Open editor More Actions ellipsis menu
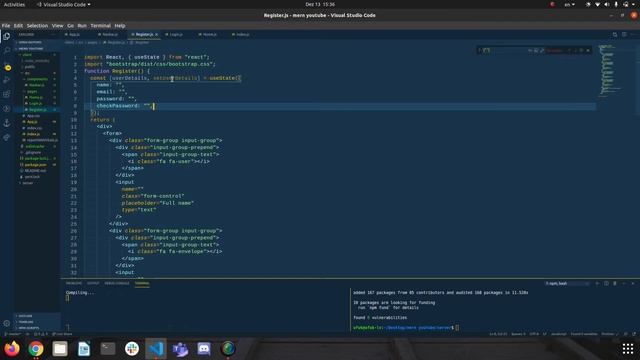The height and width of the screenshot is (360, 640). (633, 35)
